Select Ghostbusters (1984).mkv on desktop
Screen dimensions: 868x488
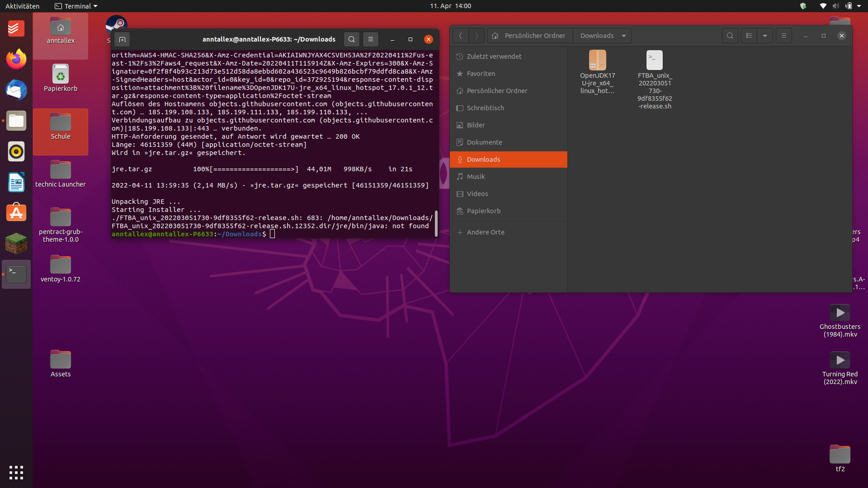[x=840, y=321]
